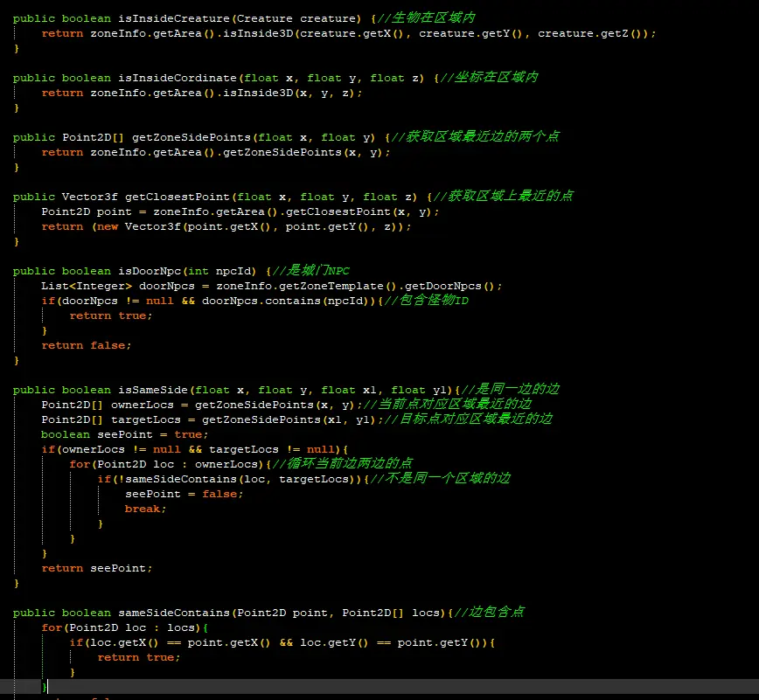Click the "new" keyword before Vector3f
The image size is (759, 700).
tap(107, 226)
